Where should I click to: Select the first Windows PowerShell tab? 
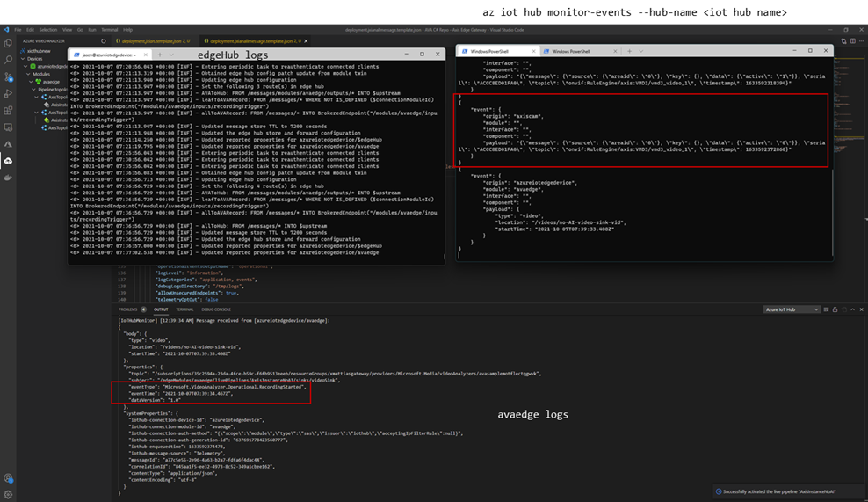click(497, 51)
